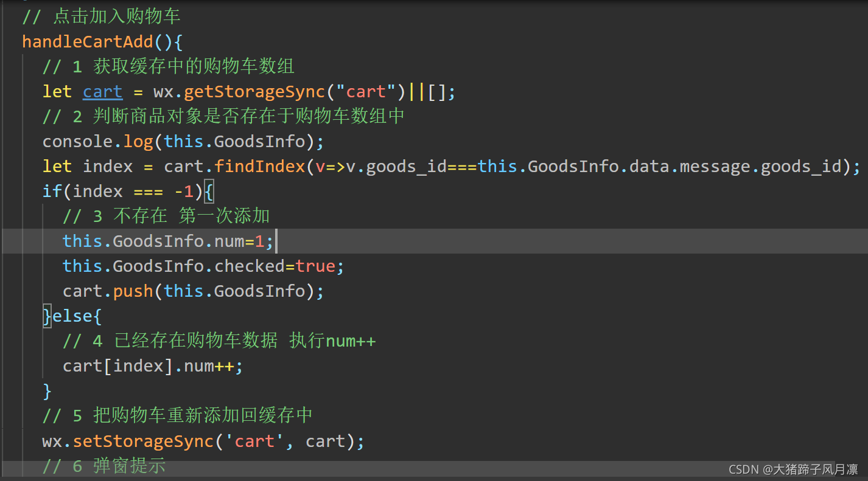The image size is (868, 481).
Task: Click the line cart[index].num++;
Action: [153, 366]
